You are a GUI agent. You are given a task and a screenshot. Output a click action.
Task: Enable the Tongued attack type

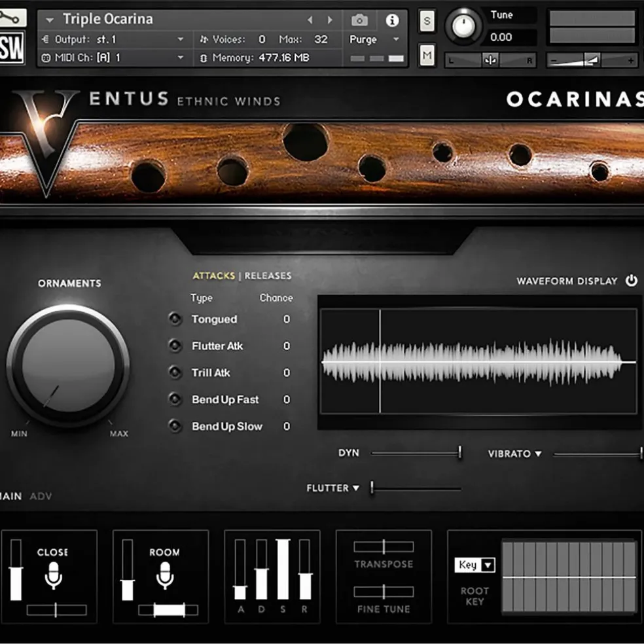(x=175, y=319)
